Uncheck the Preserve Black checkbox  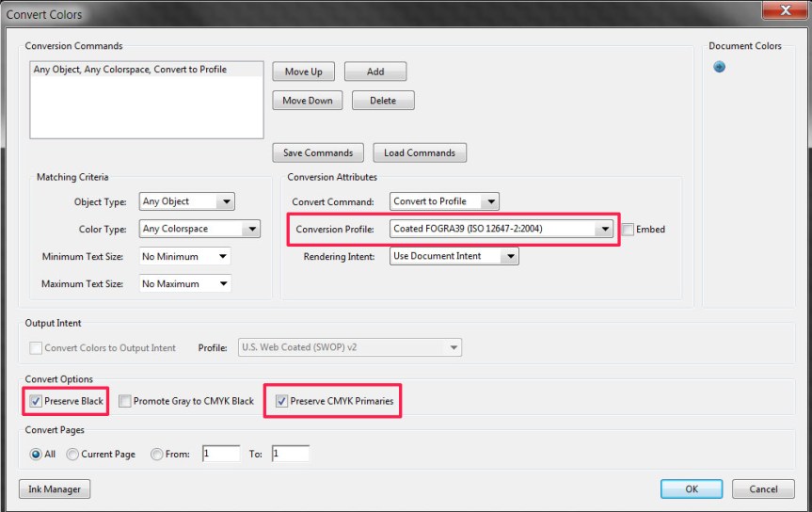[x=37, y=401]
